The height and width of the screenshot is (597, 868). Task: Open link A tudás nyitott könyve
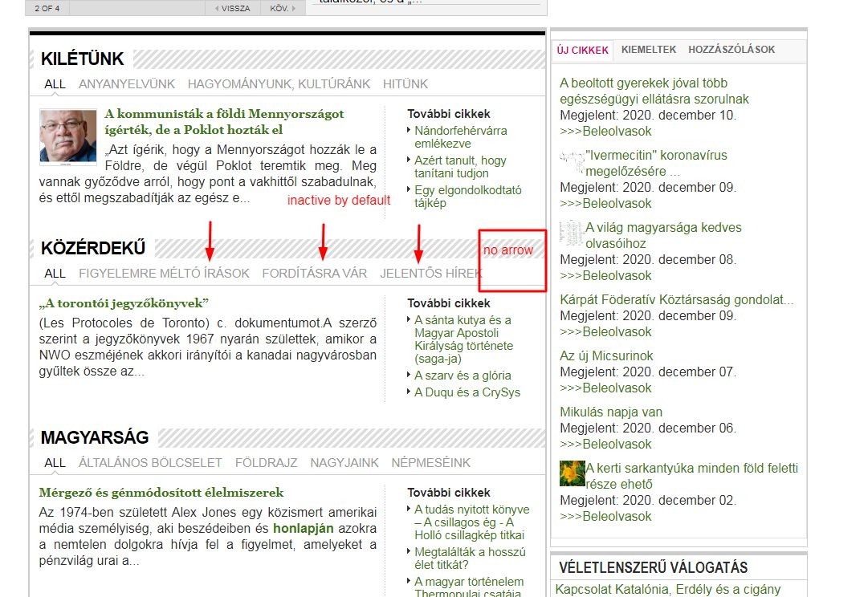coord(471,522)
